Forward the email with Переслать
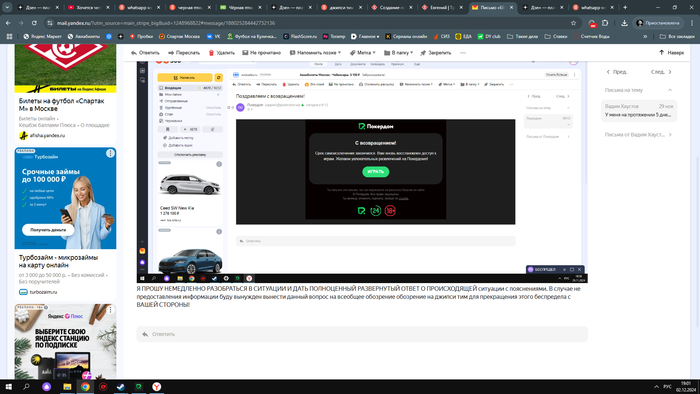This screenshot has width=700, height=394. point(184,53)
